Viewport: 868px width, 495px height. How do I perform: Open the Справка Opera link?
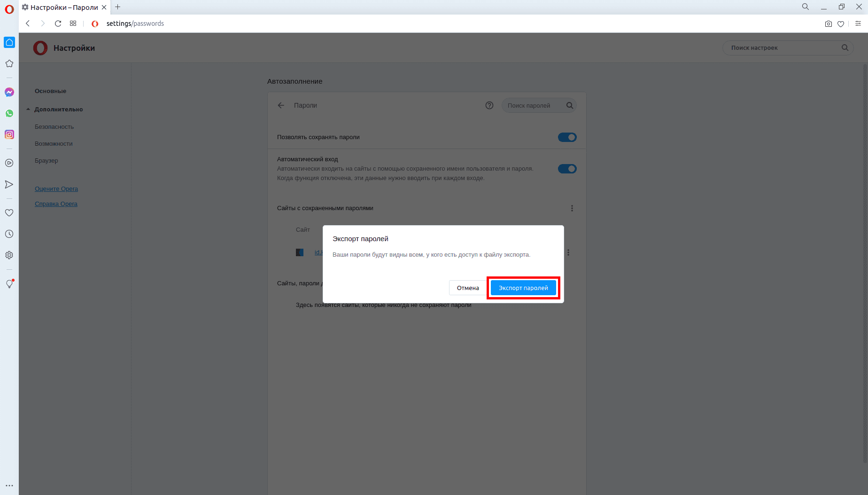pos(56,204)
